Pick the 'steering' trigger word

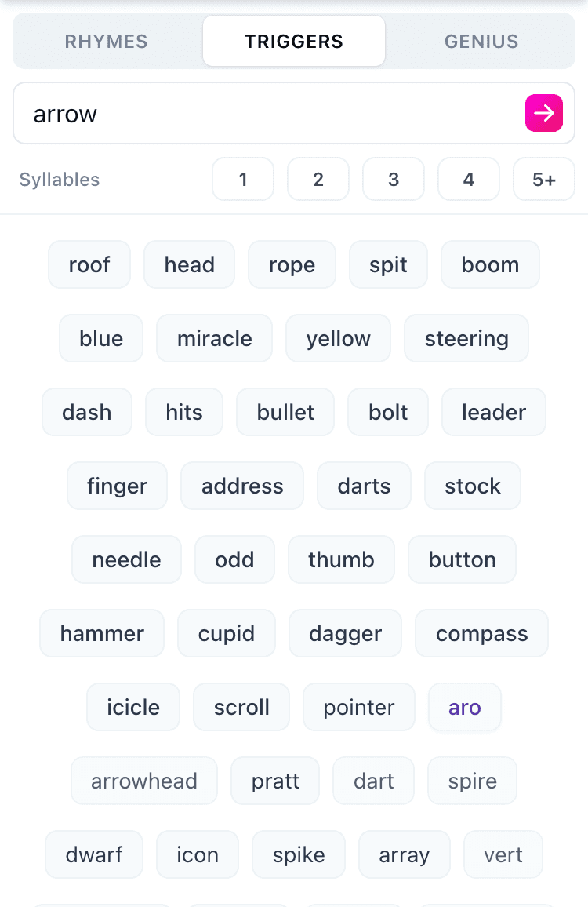466,338
